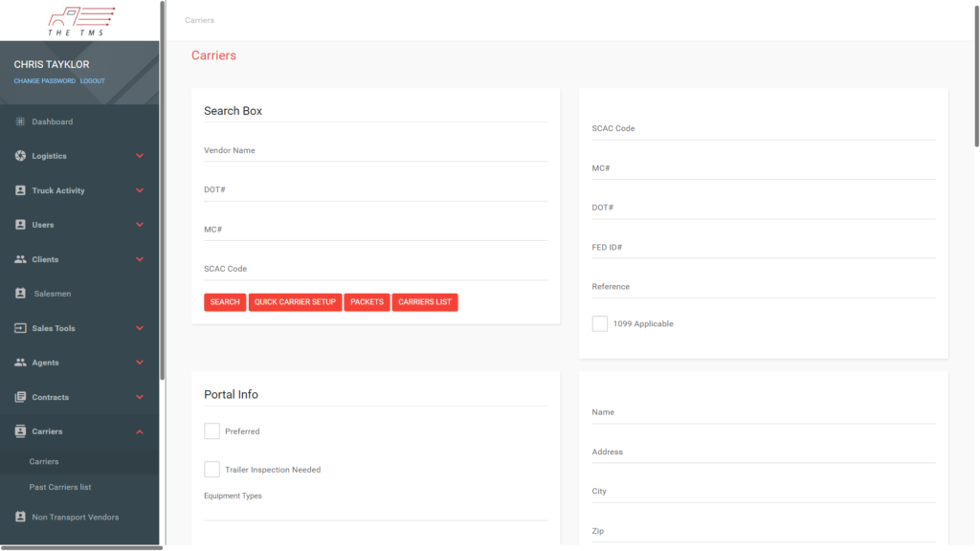Open the Salesmen menu item
The height and width of the screenshot is (551, 980).
pos(53,294)
